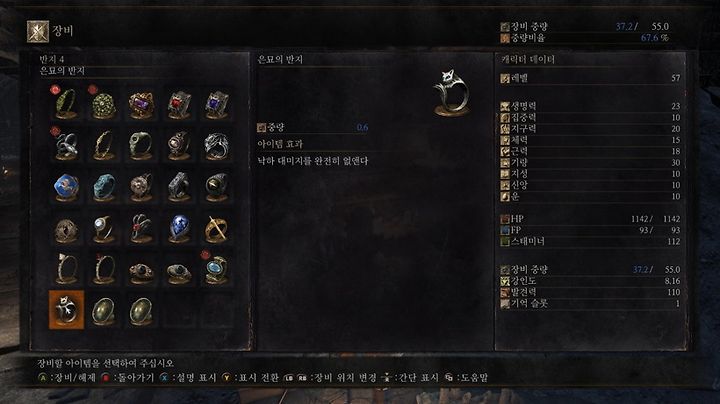Click the 장비 equipment menu header icon
This screenshot has width=720, height=404.
38,32
